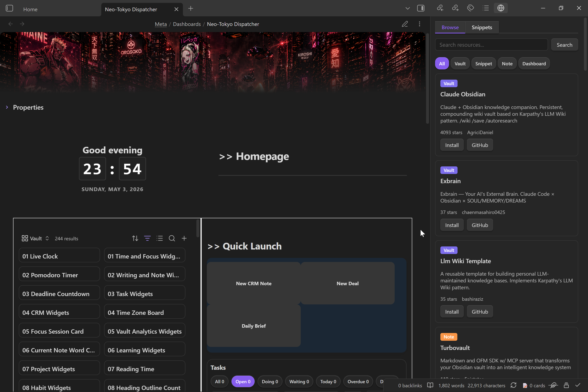Collapse the right sidebar panel

coord(421,8)
